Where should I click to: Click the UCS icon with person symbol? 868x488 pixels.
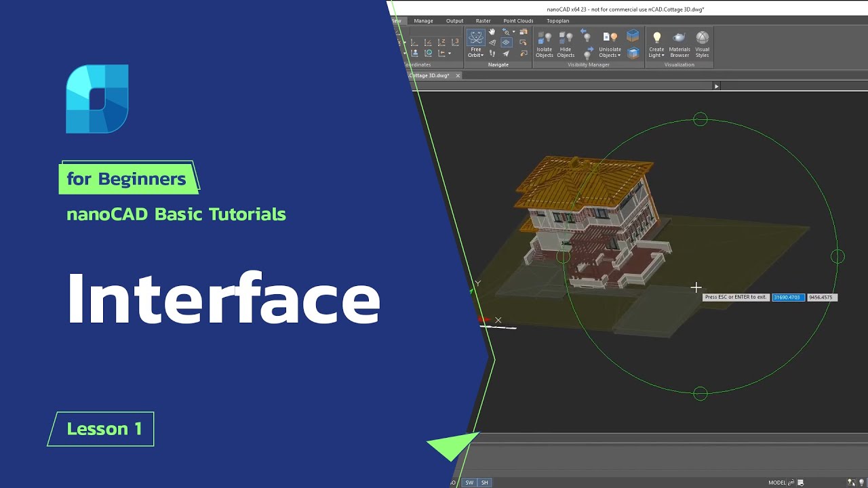pyautogui.click(x=414, y=53)
